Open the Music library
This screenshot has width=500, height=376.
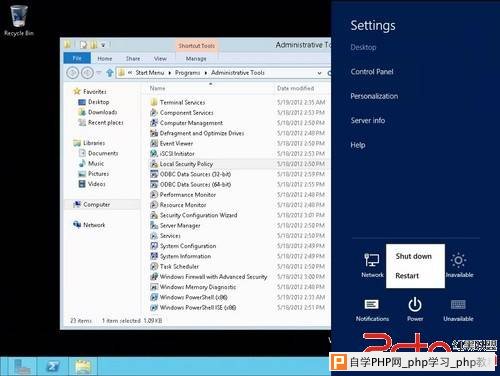coord(96,163)
